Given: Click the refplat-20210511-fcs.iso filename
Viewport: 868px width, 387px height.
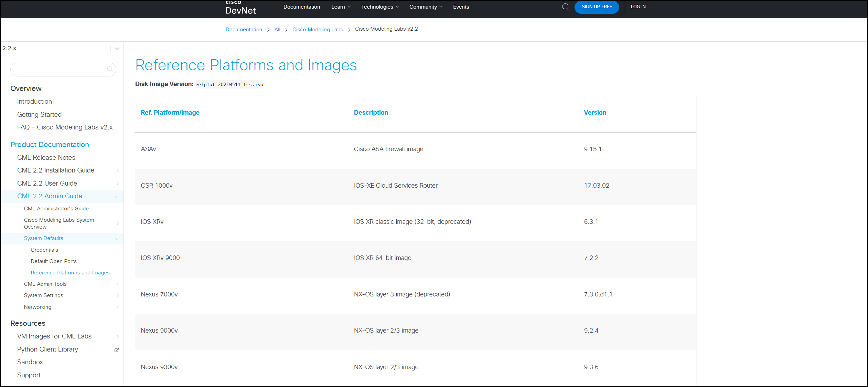Looking at the screenshot, I should click(x=229, y=85).
